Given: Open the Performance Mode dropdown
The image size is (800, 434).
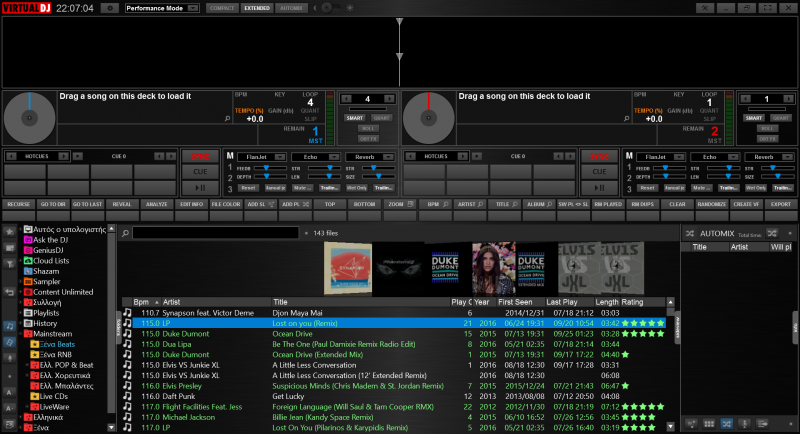Looking at the screenshot, I should click(162, 8).
